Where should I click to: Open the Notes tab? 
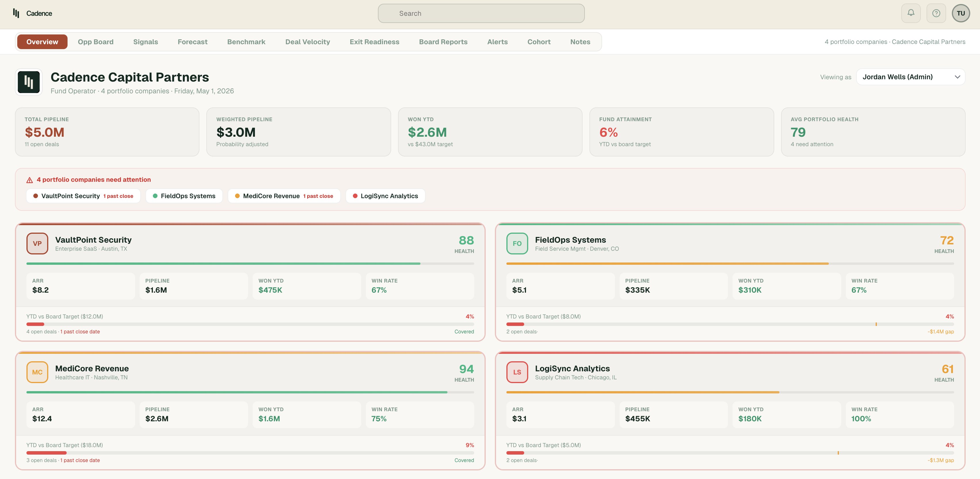[580, 42]
